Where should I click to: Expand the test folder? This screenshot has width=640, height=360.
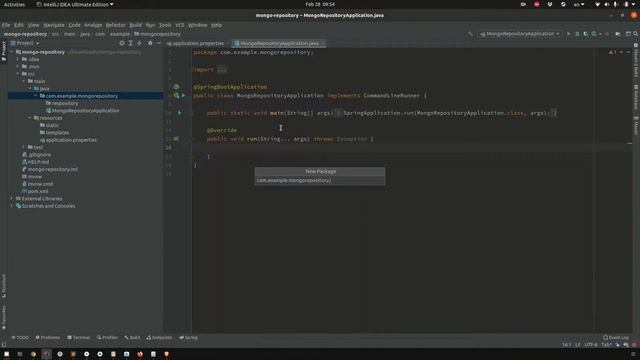24,147
